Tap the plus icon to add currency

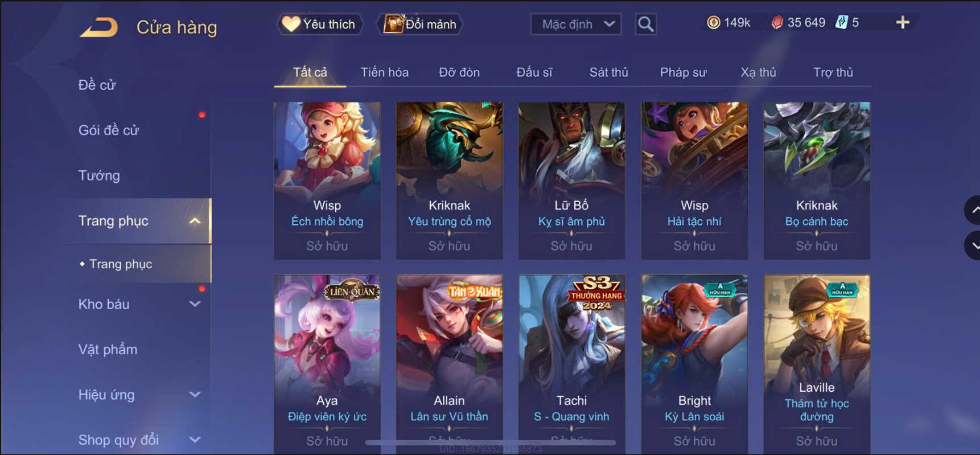(x=903, y=23)
